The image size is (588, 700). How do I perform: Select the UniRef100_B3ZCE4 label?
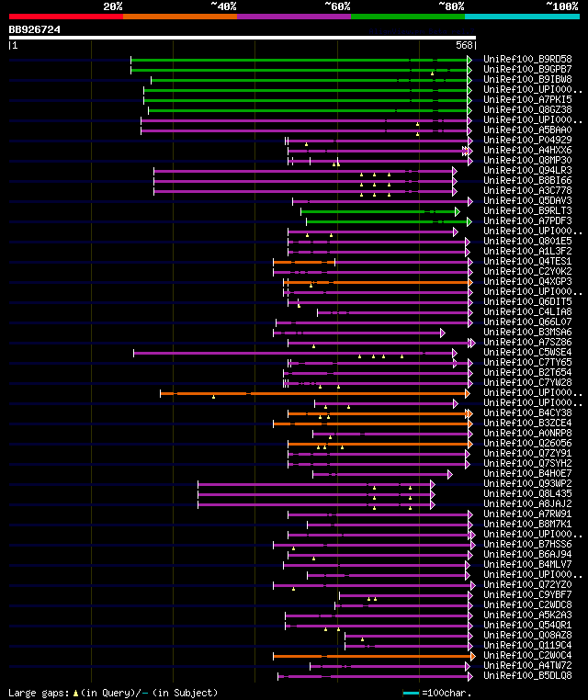pyautogui.click(x=527, y=423)
